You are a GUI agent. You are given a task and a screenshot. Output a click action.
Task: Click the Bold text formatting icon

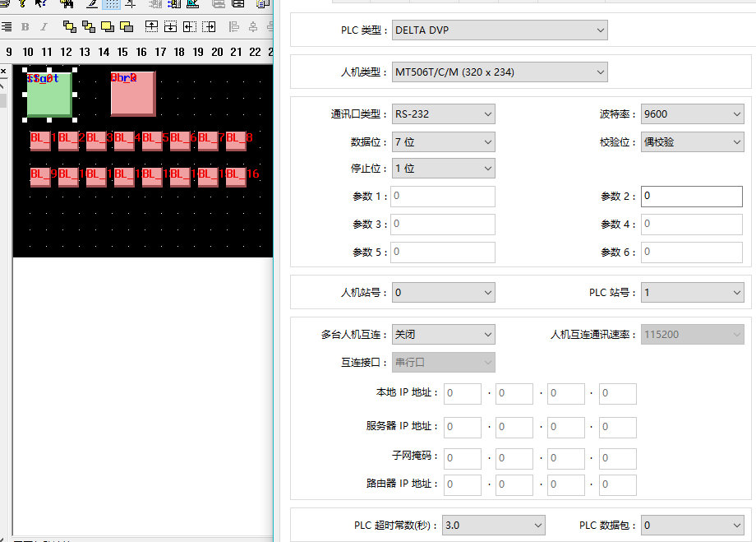[x=25, y=27]
